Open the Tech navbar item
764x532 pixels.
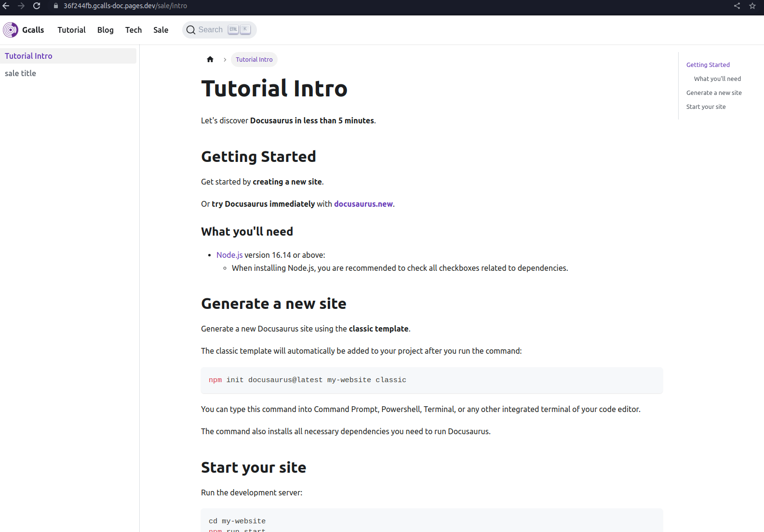[134, 30]
